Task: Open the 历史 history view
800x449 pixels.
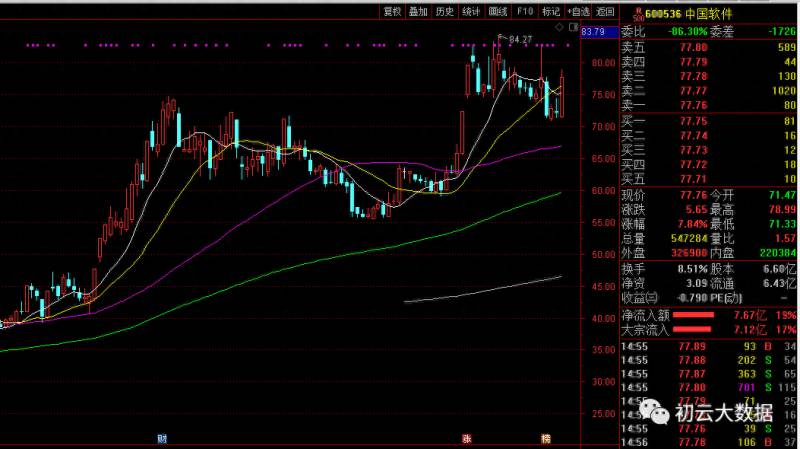Action: (x=445, y=11)
